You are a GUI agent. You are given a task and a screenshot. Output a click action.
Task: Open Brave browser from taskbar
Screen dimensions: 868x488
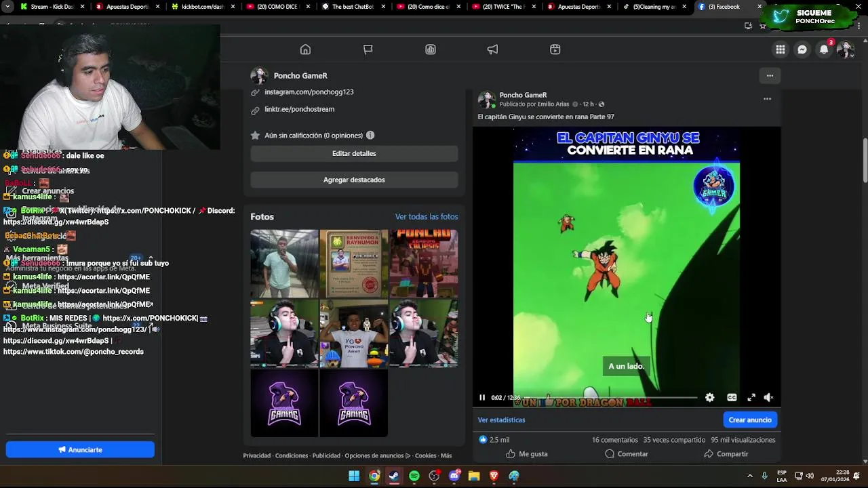click(494, 476)
